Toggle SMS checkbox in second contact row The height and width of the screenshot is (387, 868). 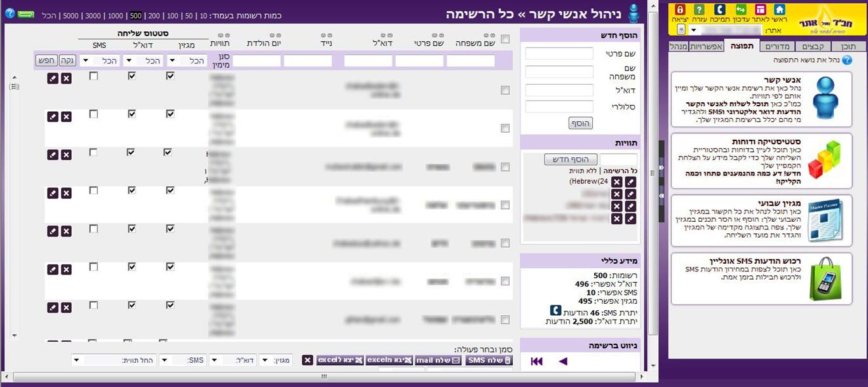[x=94, y=114]
